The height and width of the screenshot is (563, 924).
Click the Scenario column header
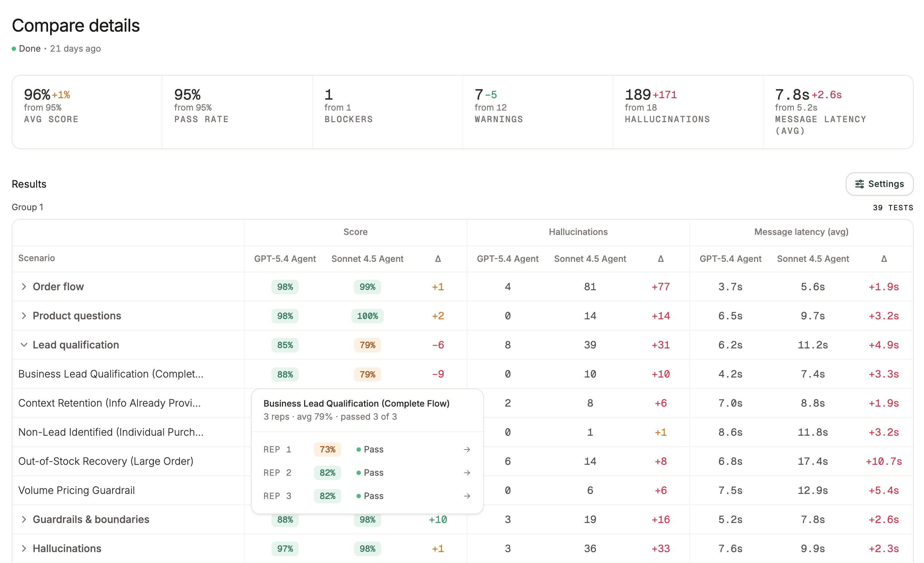coord(36,258)
